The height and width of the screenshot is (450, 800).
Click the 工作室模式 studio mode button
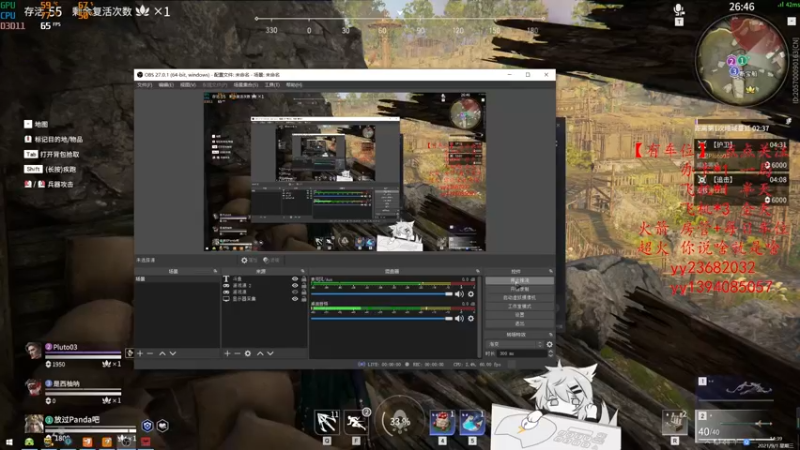point(519,306)
